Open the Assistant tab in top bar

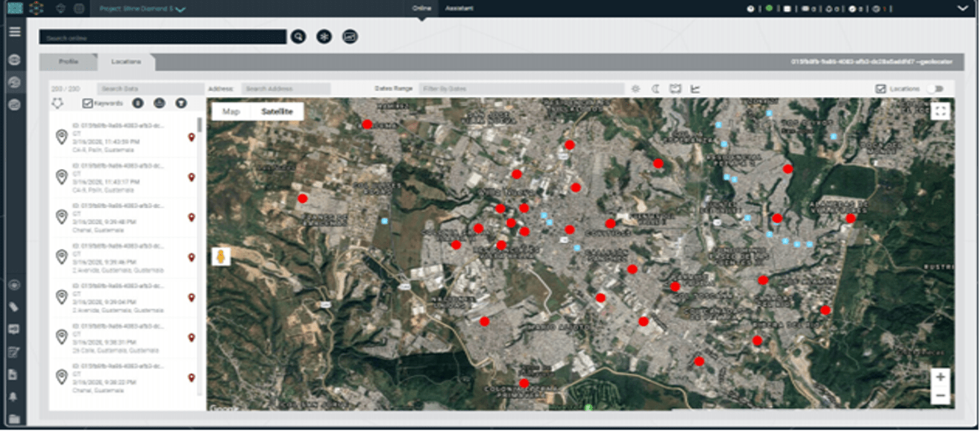459,9
